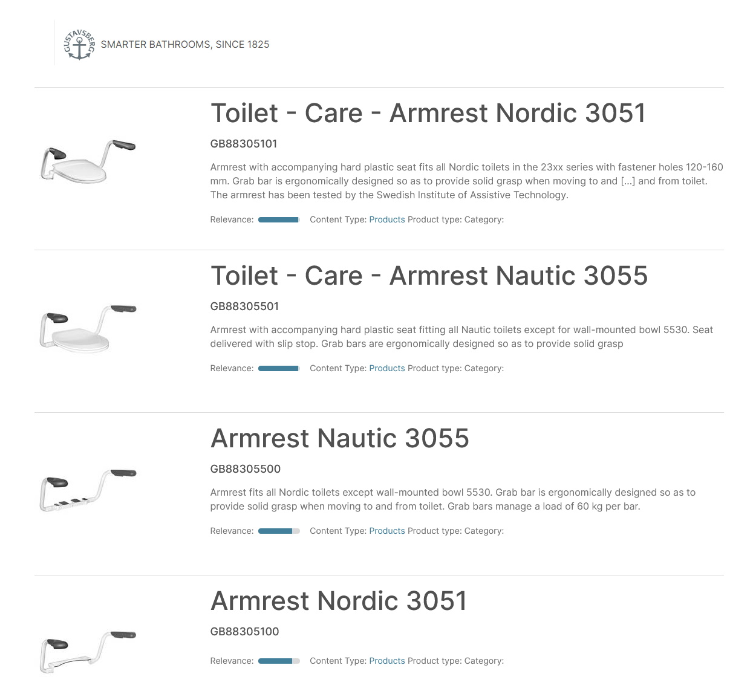Open the Toilet - Care - Armrest Nautic 3055 title
The image size is (753, 700).
[429, 276]
